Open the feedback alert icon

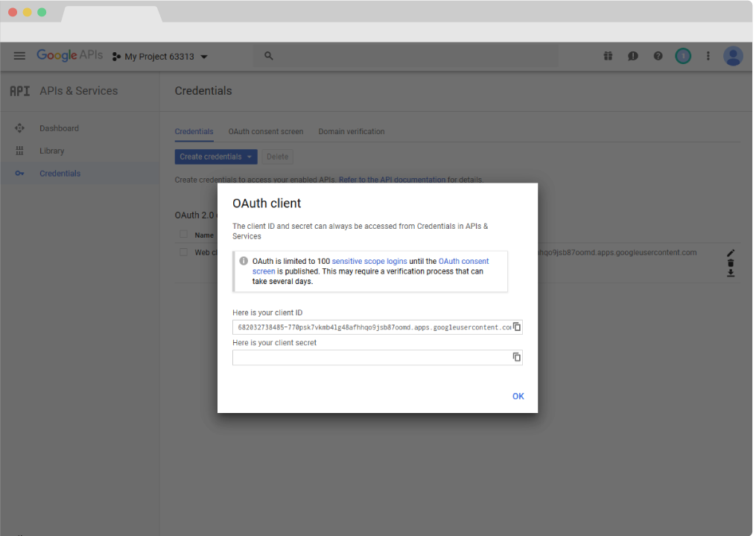click(632, 56)
